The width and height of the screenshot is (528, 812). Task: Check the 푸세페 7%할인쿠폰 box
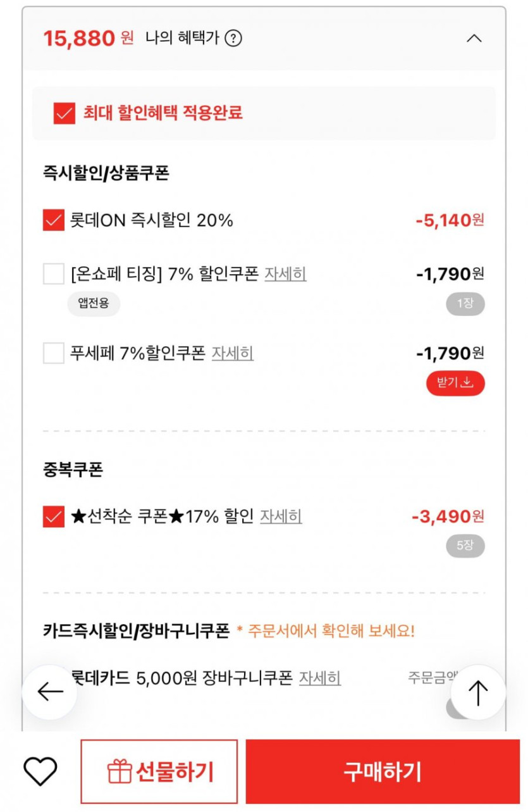(54, 353)
